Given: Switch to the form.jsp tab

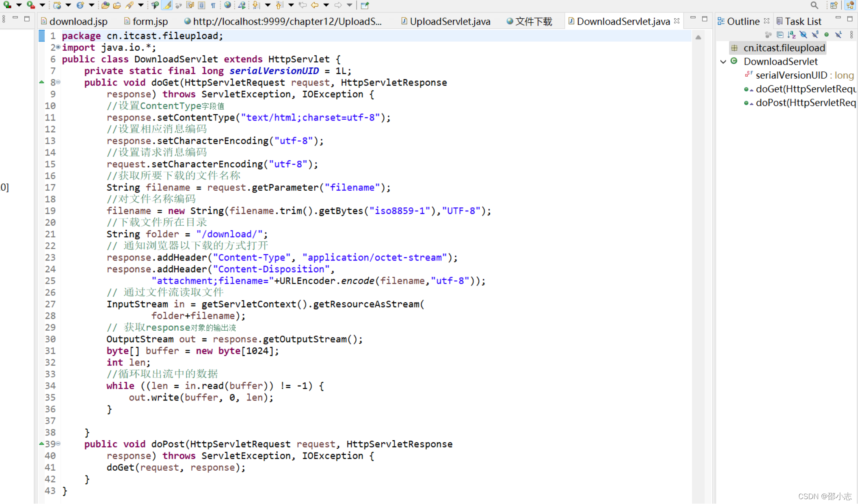Looking at the screenshot, I should 146,22.
